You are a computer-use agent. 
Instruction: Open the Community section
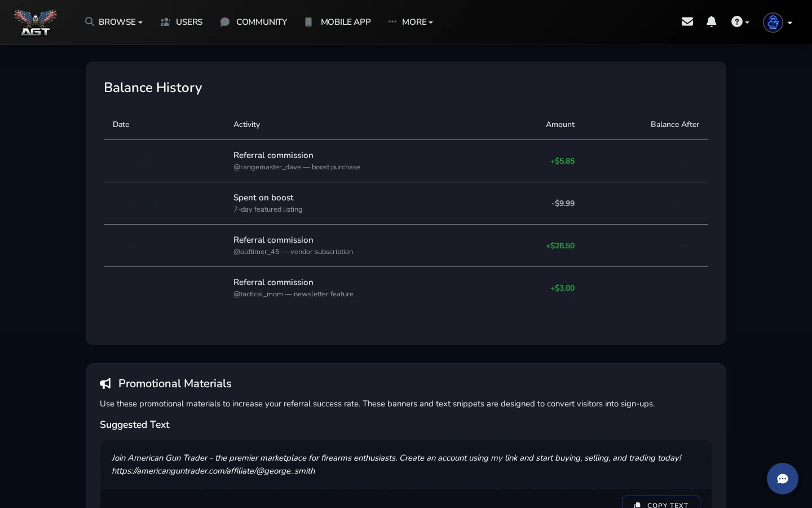pyautogui.click(x=254, y=22)
